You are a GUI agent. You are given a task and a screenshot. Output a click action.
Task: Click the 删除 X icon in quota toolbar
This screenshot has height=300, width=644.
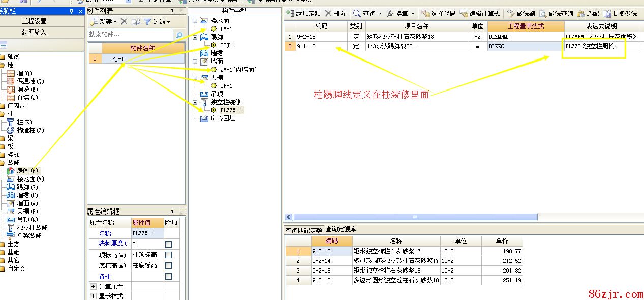pos(328,14)
